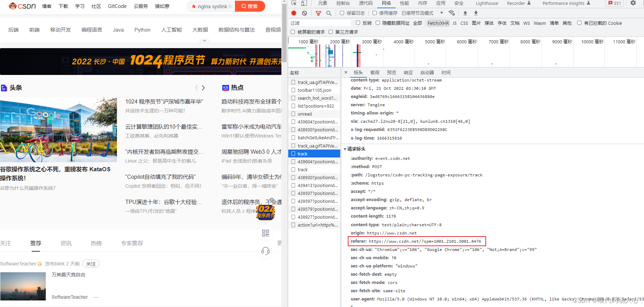The image size is (644, 307).
Task: Click the export HAR download arrow icon
Action: click(476, 13)
